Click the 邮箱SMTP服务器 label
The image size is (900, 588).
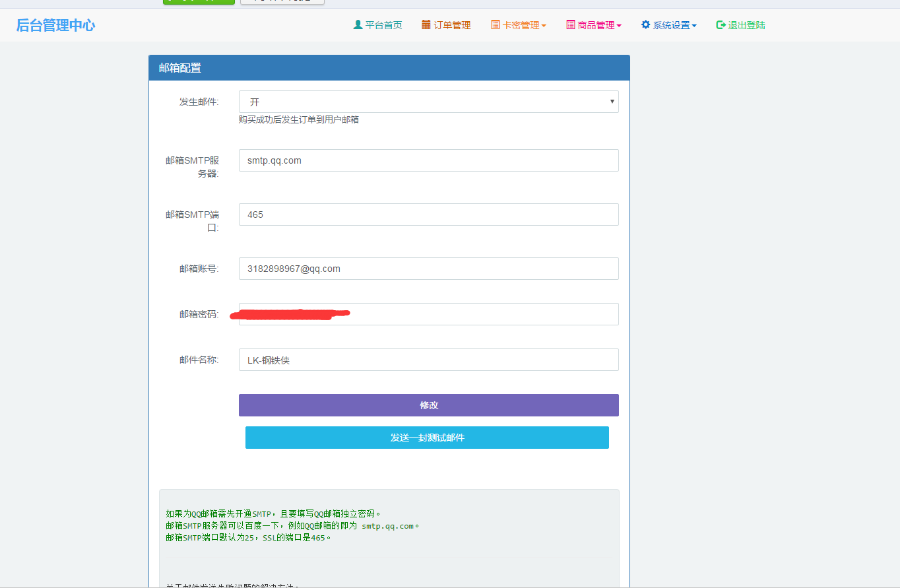(192, 167)
